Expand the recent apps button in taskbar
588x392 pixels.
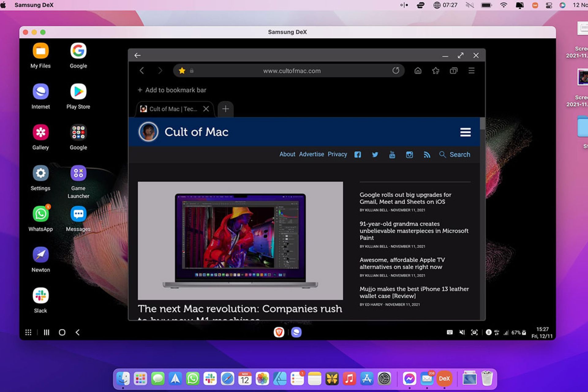pos(47,332)
